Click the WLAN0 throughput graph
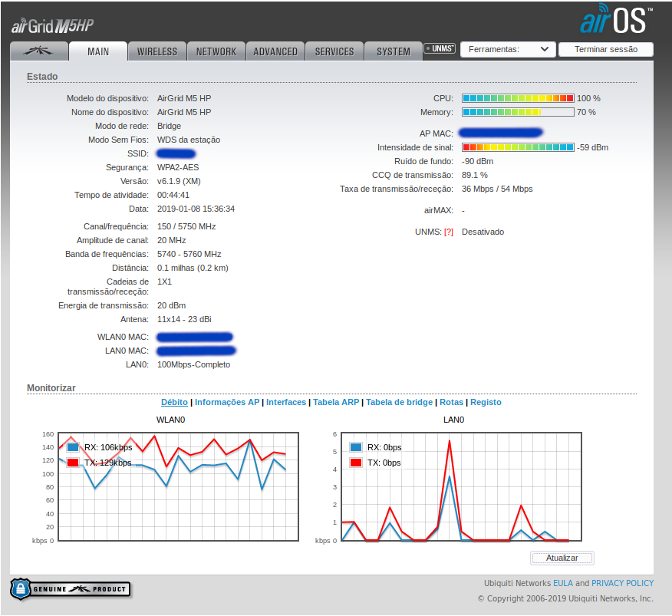The width and height of the screenshot is (672, 616). point(178,486)
